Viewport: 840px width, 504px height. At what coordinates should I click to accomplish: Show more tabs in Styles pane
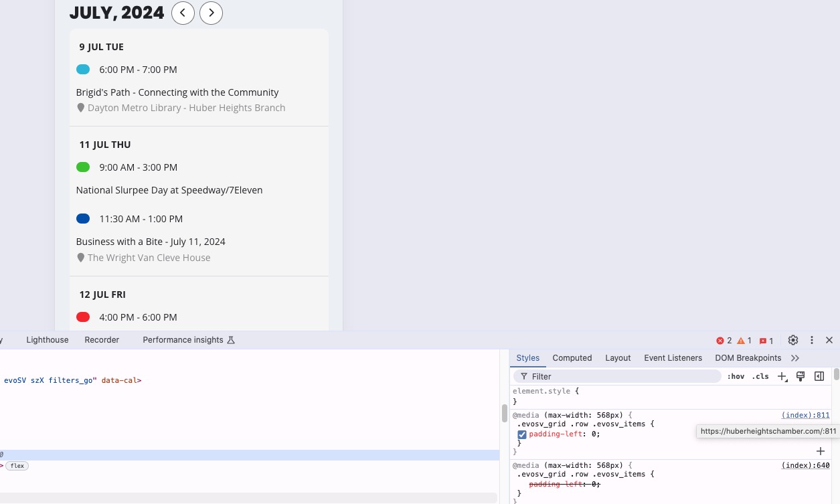point(795,358)
